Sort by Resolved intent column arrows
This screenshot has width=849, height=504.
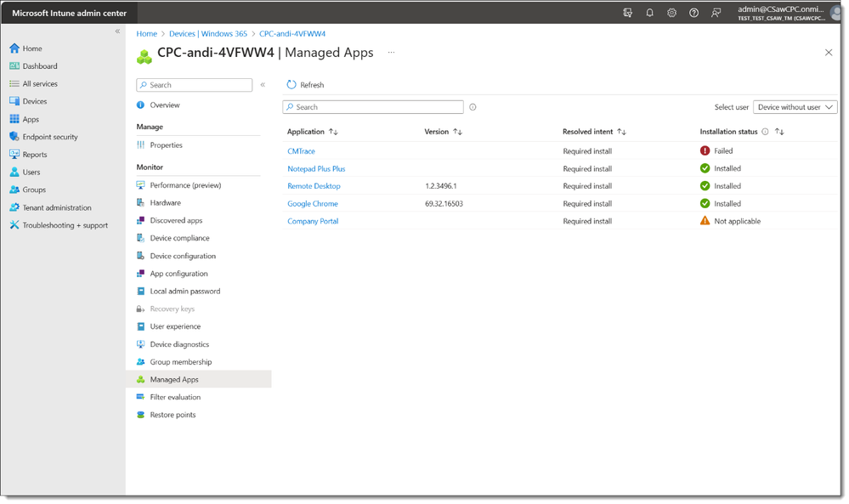click(621, 132)
